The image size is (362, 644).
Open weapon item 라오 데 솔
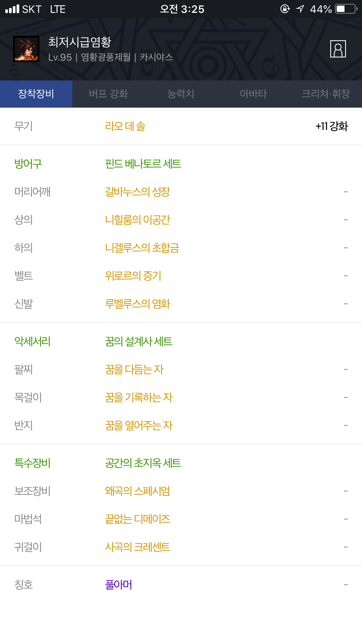pos(125,126)
